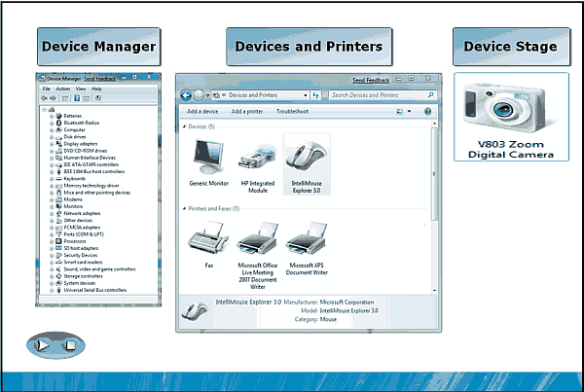
Task: Select the Generic Monitor device icon
Action: (x=209, y=158)
